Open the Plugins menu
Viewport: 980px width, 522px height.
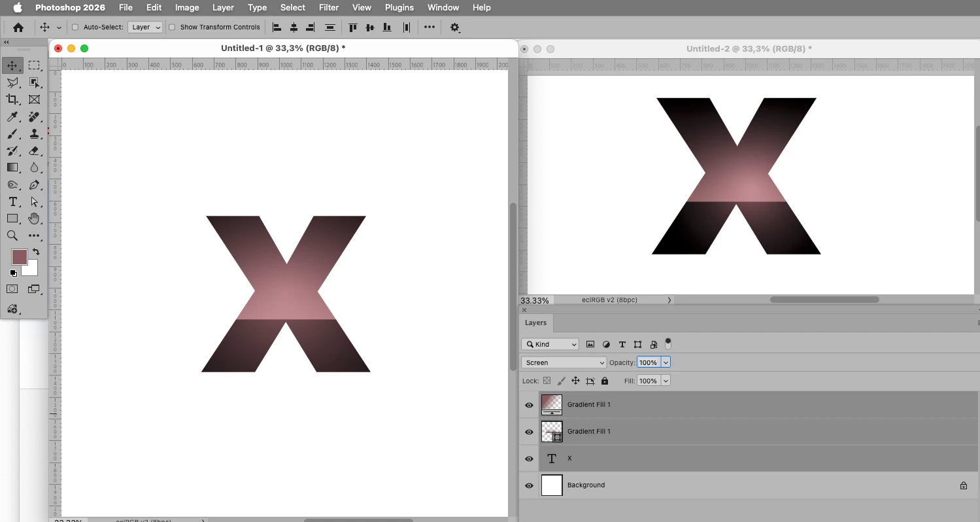click(399, 7)
